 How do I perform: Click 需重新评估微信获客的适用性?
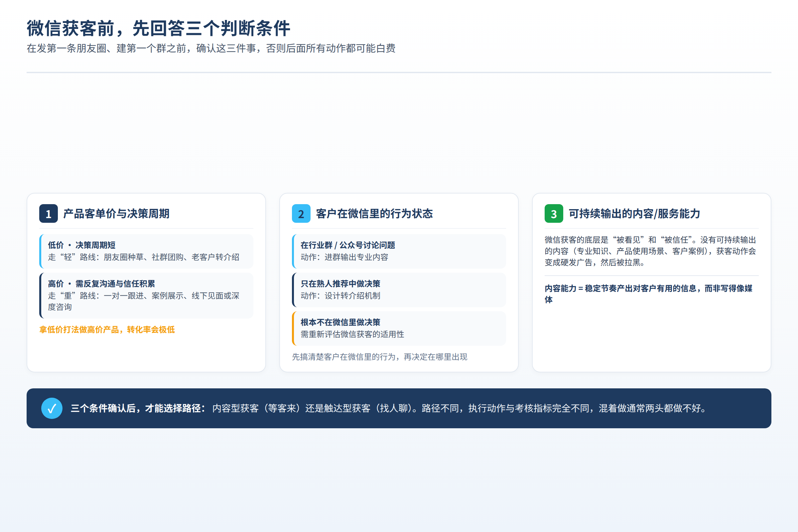pyautogui.click(x=352, y=334)
